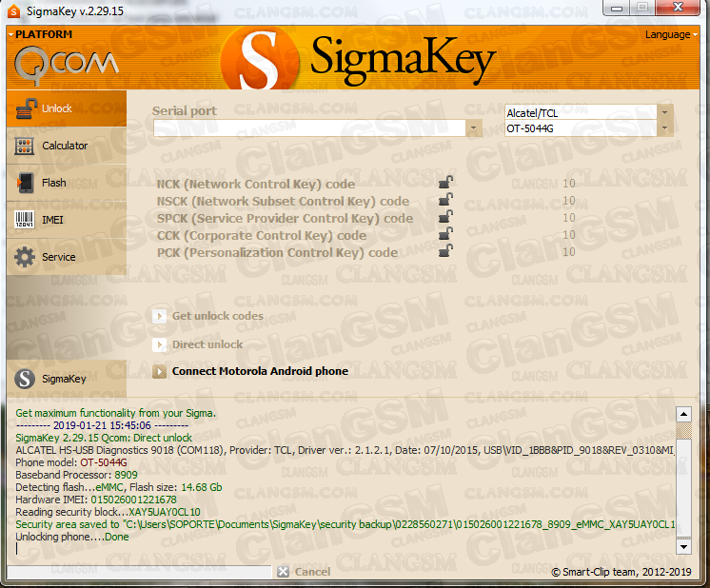Click the OT-5044G model field
The image size is (710, 588).
pyautogui.click(x=581, y=128)
